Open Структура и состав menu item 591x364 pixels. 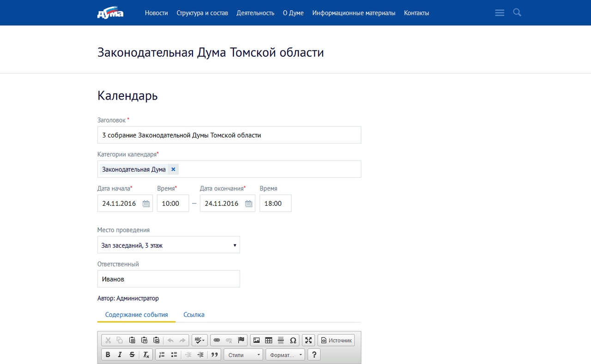(x=202, y=13)
